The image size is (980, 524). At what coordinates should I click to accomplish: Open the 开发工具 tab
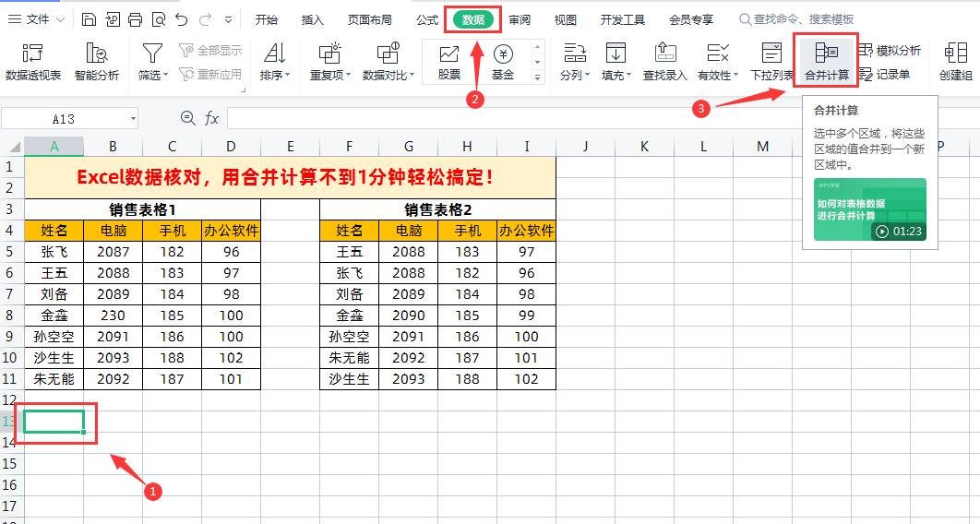coord(623,20)
